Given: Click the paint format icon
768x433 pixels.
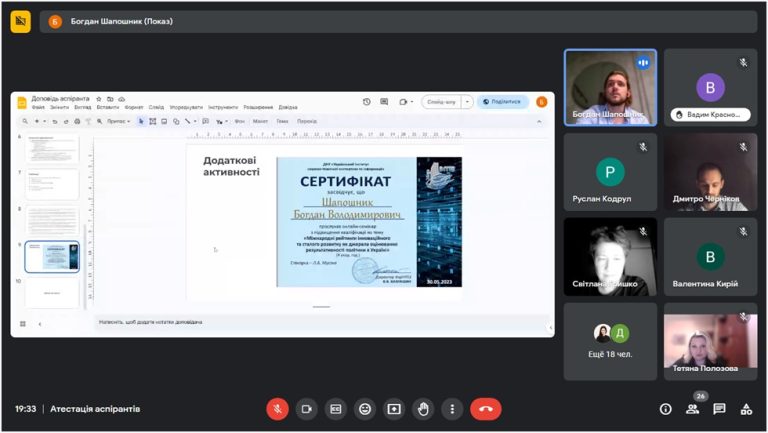Looking at the screenshot, I should (x=89, y=121).
